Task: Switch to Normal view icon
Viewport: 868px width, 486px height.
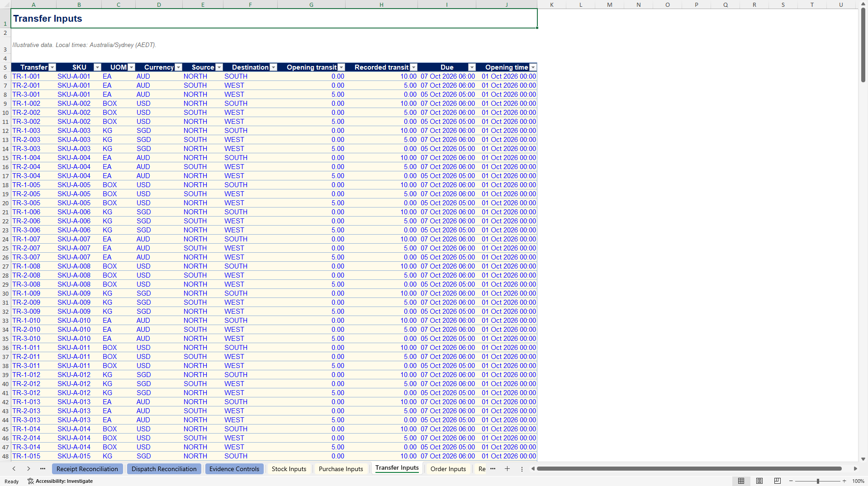Action: (741, 481)
